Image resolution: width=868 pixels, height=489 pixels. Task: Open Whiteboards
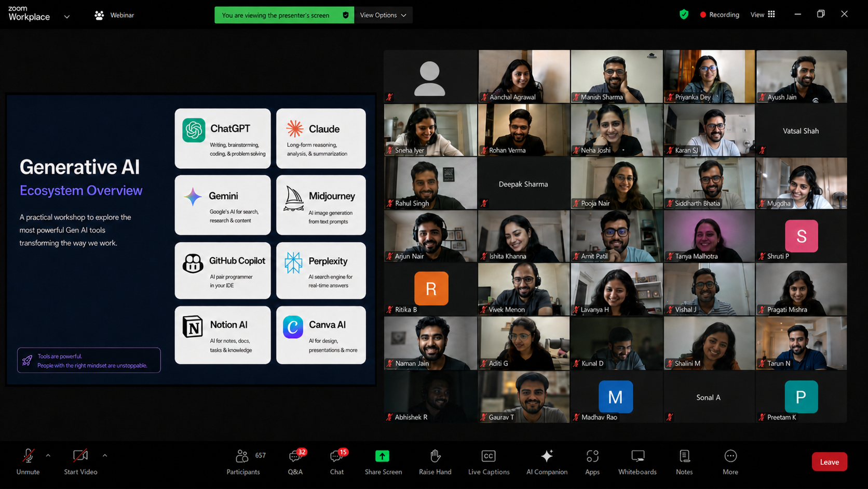point(638,461)
